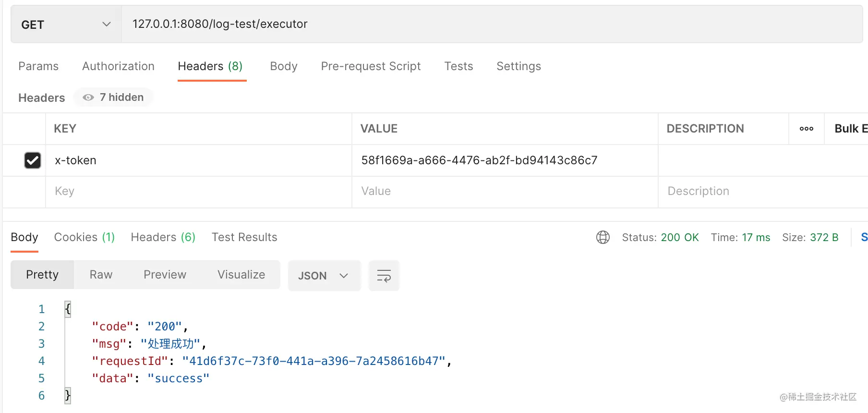
Task: Switch to Visualize view
Action: [x=241, y=275]
